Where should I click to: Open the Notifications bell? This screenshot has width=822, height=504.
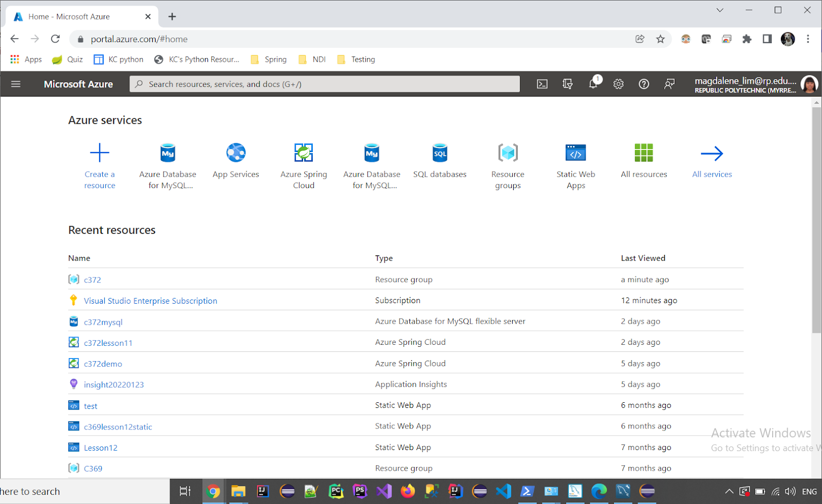click(593, 84)
